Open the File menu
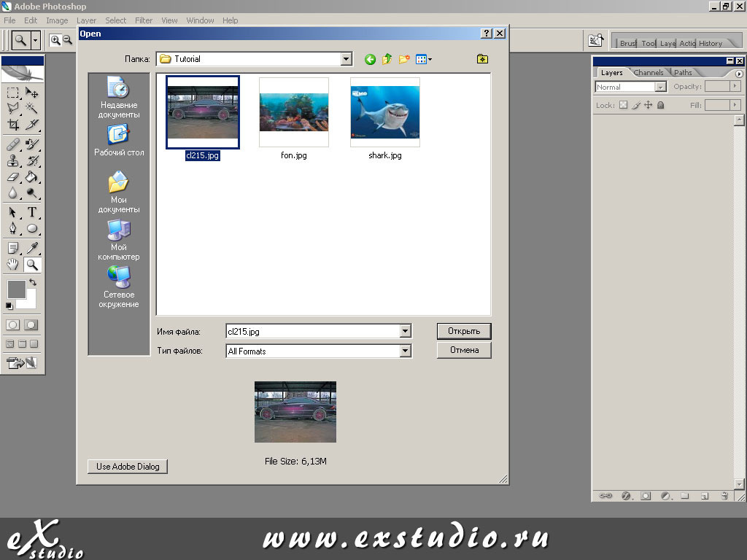747x560 pixels. point(9,20)
